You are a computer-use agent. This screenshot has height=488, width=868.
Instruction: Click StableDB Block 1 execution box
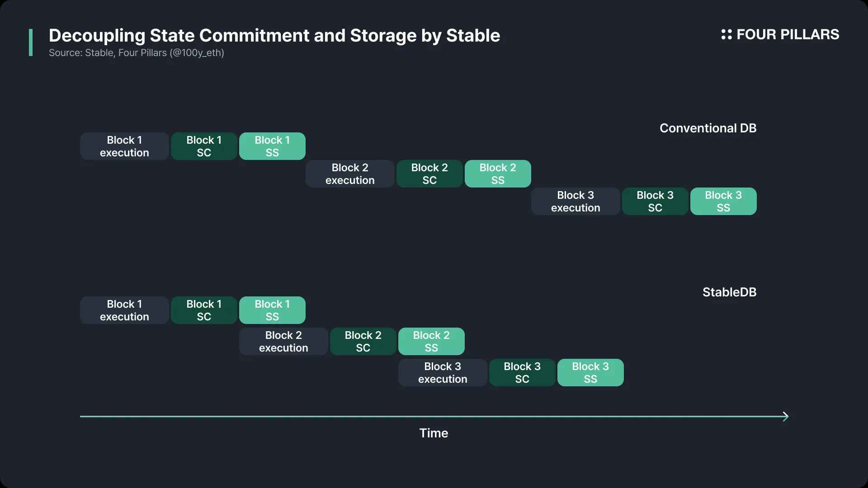[x=124, y=310]
